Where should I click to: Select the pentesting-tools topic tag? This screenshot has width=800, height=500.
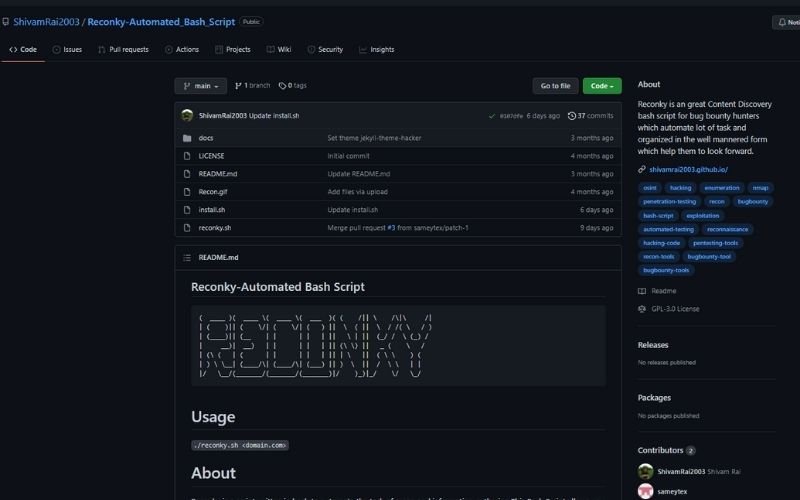point(715,243)
